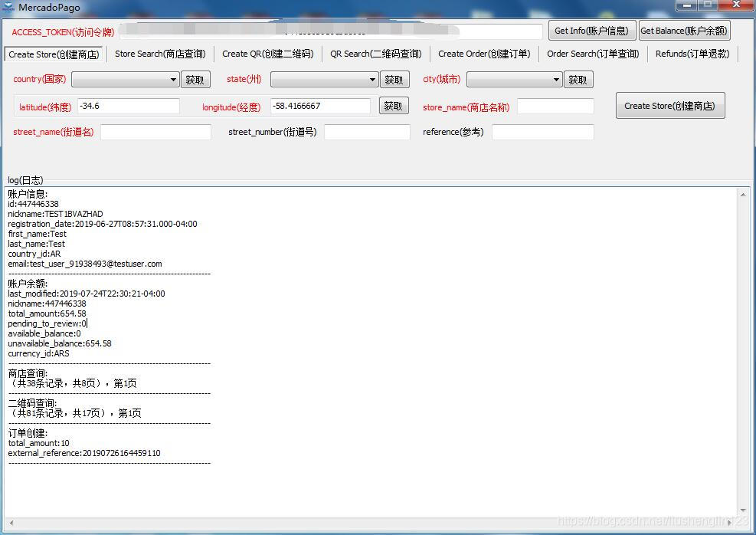This screenshot has width=756, height=535.
Task: Click log line currency_id:ARS
Action: [x=38, y=353]
